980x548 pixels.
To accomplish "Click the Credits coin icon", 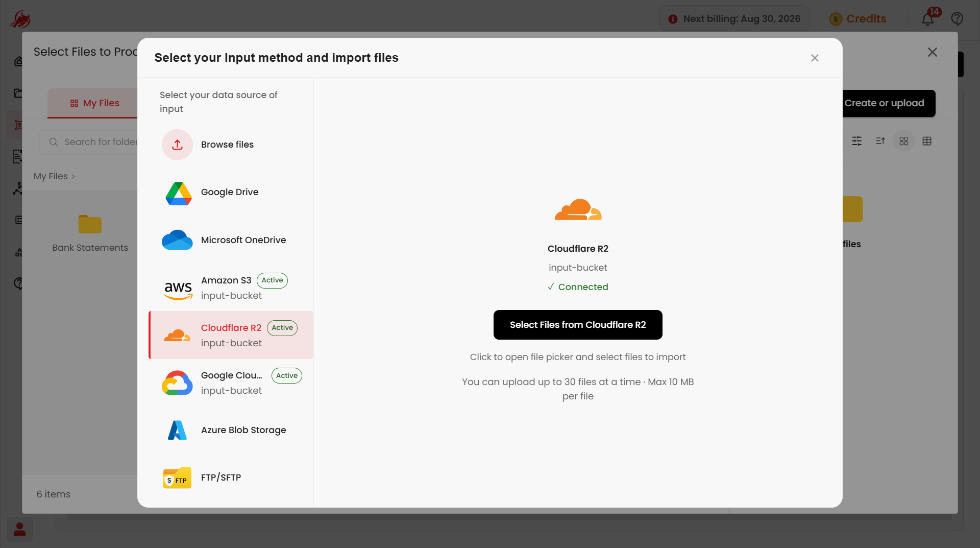I will tap(836, 19).
